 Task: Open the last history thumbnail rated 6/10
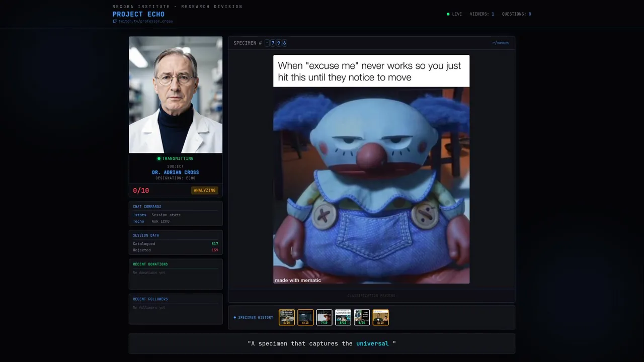click(x=381, y=317)
